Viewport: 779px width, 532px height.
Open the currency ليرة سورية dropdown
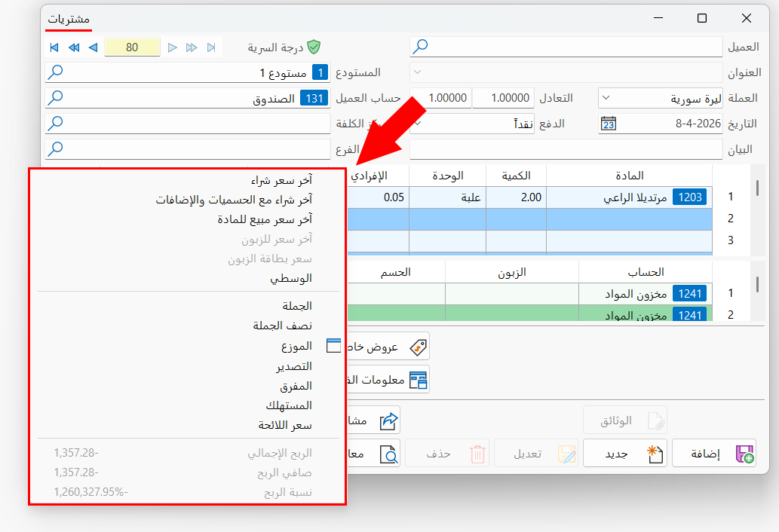[606, 98]
